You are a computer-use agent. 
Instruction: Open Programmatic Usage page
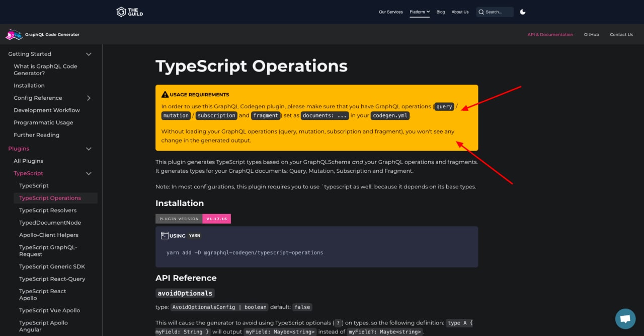click(43, 122)
